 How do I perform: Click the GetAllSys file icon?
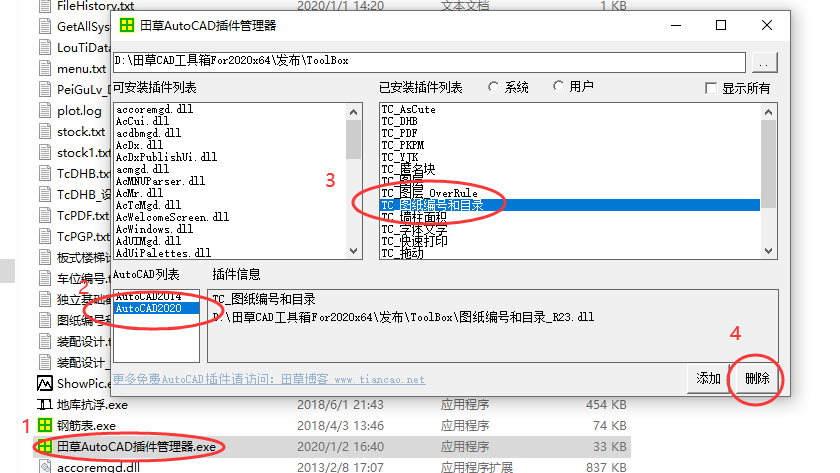coord(45,26)
